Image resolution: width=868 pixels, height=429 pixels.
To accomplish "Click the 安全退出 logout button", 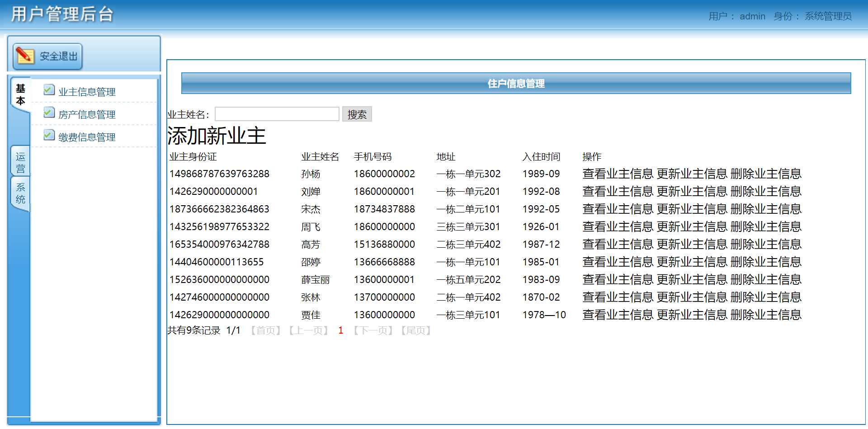I will 47,56.
